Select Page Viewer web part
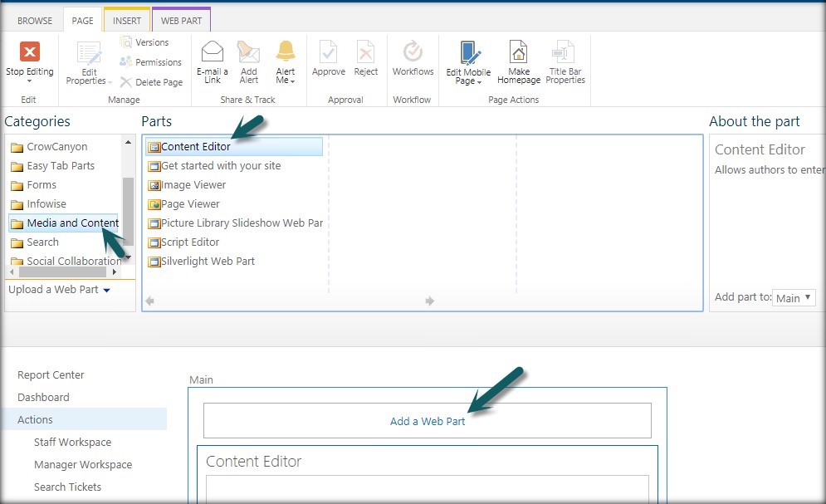Viewport: 826px width, 504px height. click(183, 203)
